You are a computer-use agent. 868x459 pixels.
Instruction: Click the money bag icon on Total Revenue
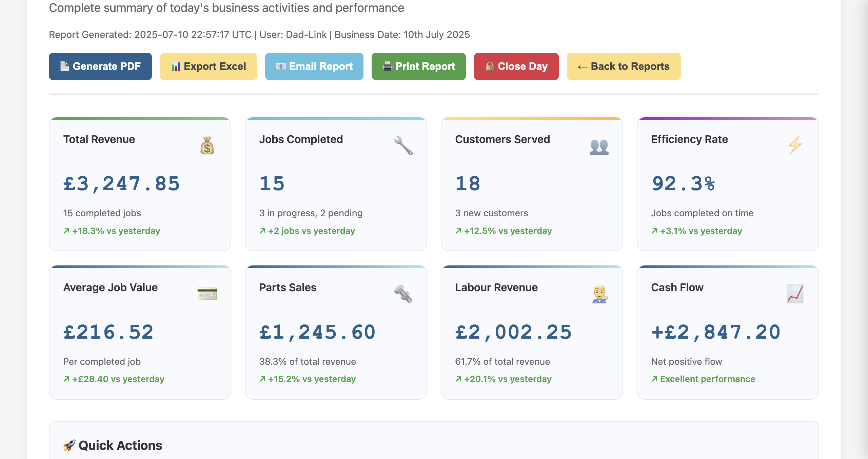[207, 146]
